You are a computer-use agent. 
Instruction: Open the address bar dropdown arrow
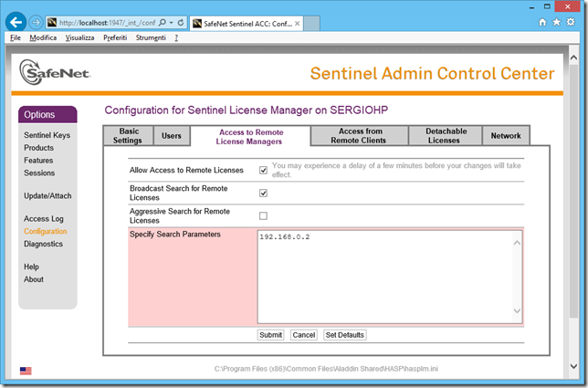[171, 23]
